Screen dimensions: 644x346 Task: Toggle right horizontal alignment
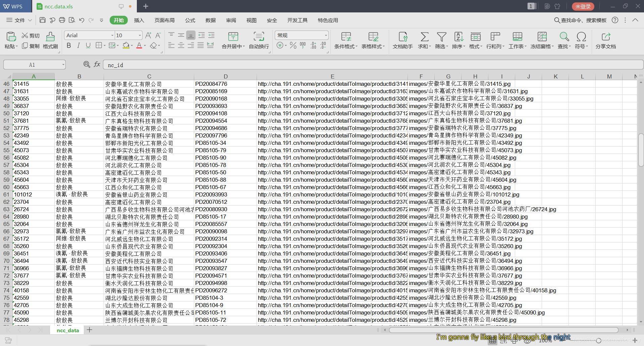[191, 45]
